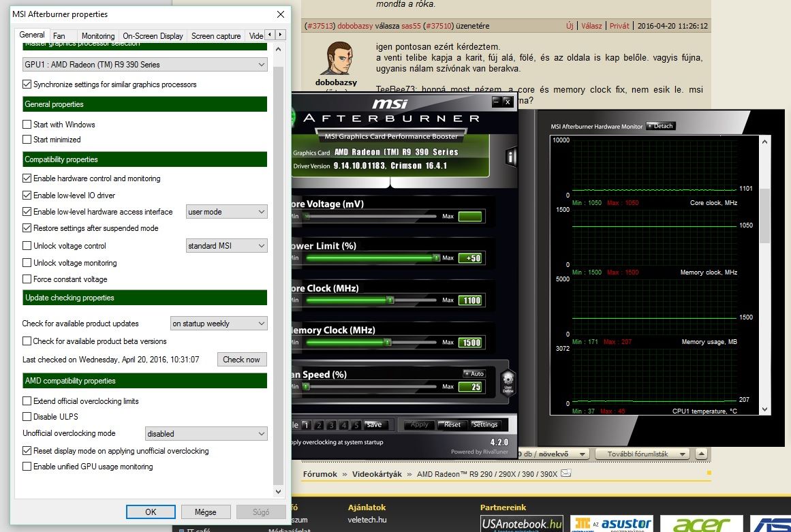Open the GPU1 AMD Radeon R9 390 dropdown
The height and width of the screenshot is (532, 791).
point(145,65)
